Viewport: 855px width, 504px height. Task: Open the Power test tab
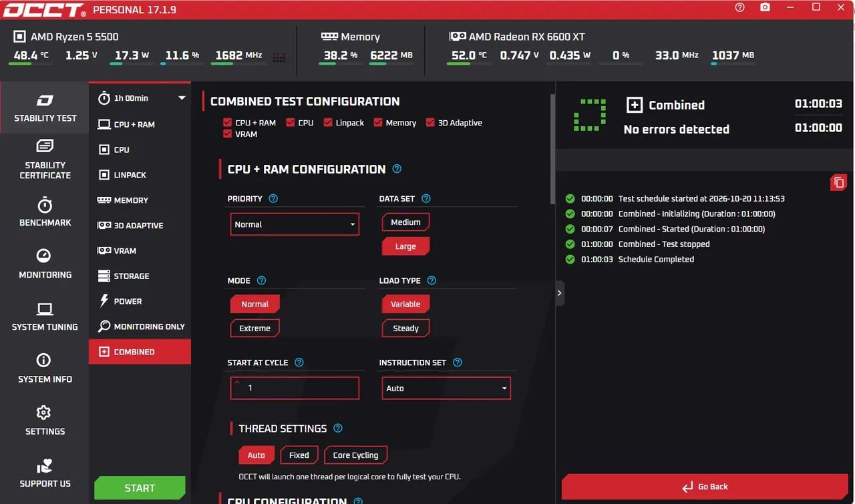point(140,301)
